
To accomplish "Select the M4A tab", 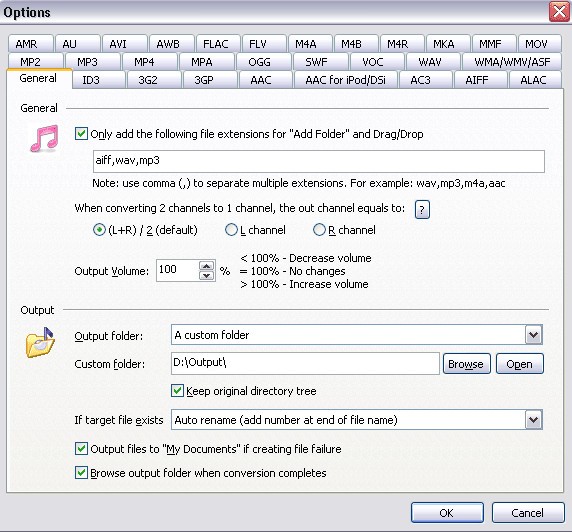I will tap(310, 44).
